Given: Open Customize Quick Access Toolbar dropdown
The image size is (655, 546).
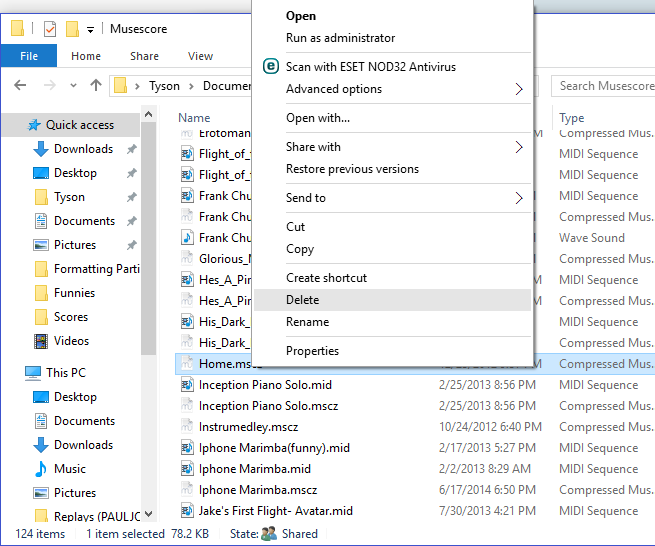Looking at the screenshot, I should [x=90, y=30].
